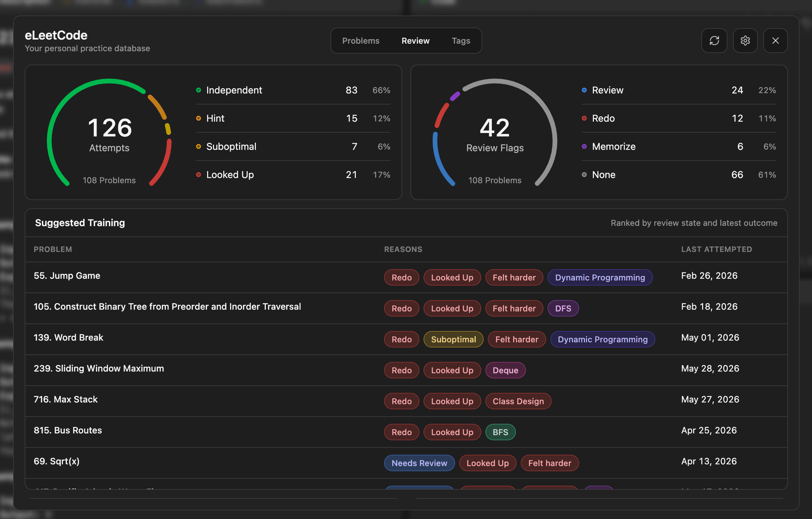Open problem 55. Jump Game

click(x=67, y=276)
